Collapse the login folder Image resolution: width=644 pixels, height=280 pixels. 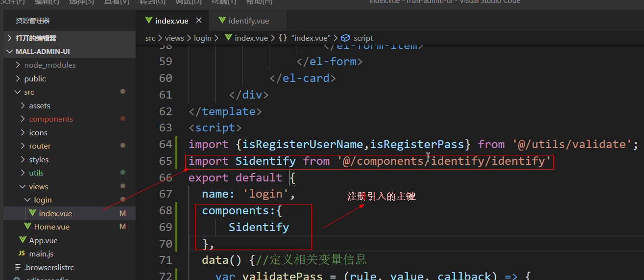point(28,200)
